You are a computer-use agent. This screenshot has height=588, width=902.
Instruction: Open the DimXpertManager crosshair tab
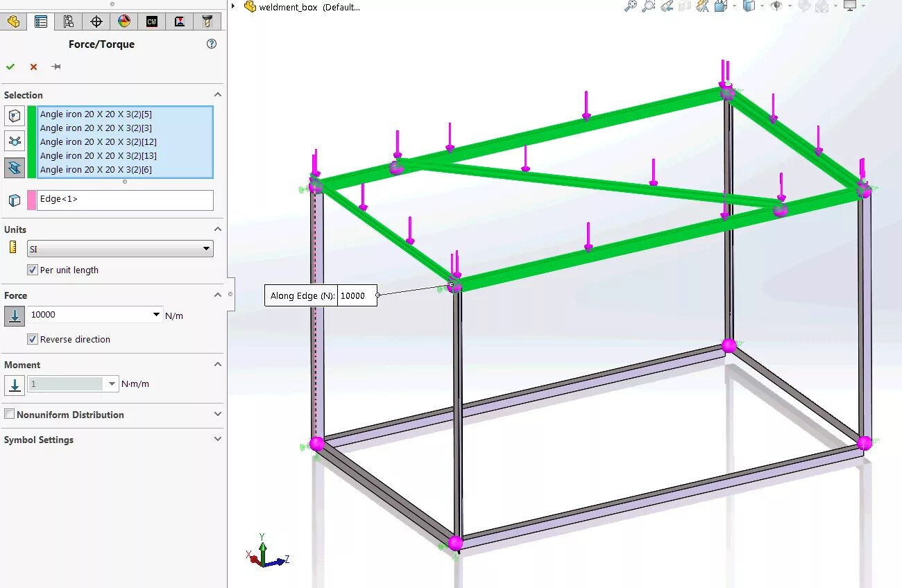(x=96, y=21)
